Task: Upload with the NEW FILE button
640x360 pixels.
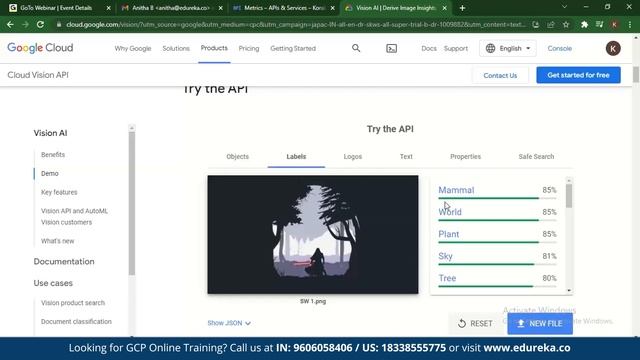Action: click(540, 323)
